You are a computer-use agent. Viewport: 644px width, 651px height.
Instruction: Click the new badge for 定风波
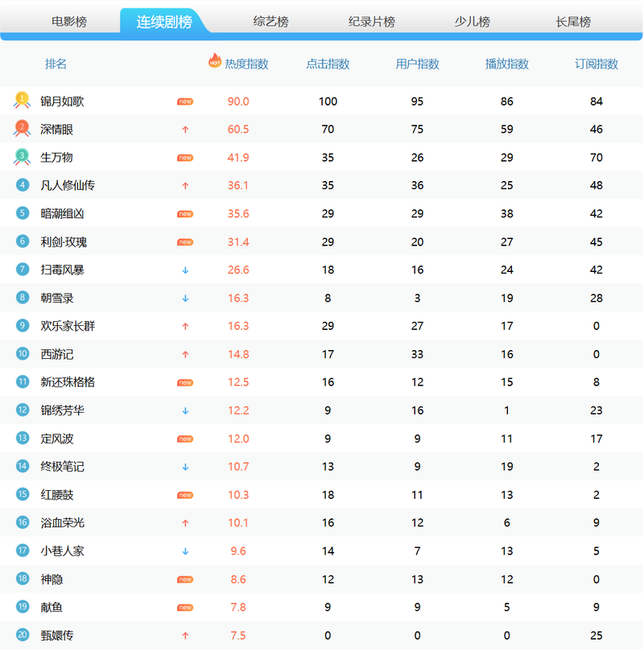click(x=185, y=439)
